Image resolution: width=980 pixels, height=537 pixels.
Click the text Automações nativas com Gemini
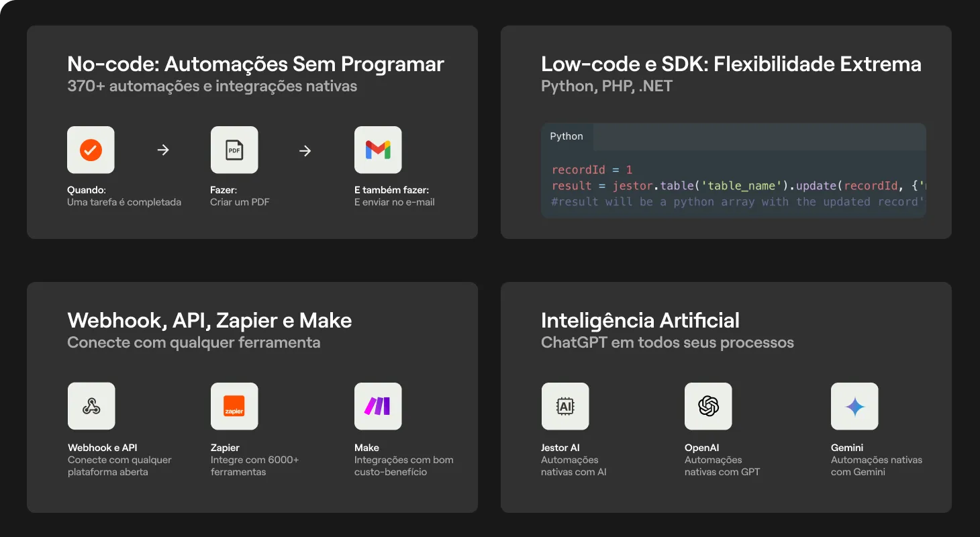coord(877,466)
